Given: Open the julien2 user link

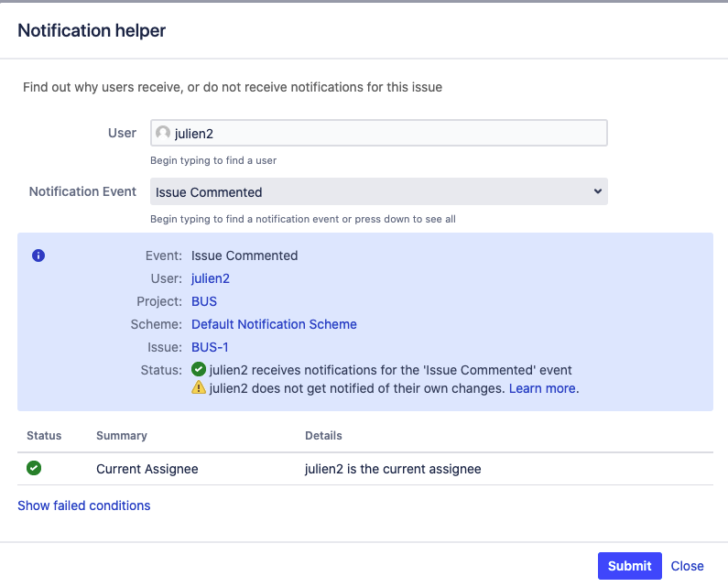Looking at the screenshot, I should coord(211,278).
